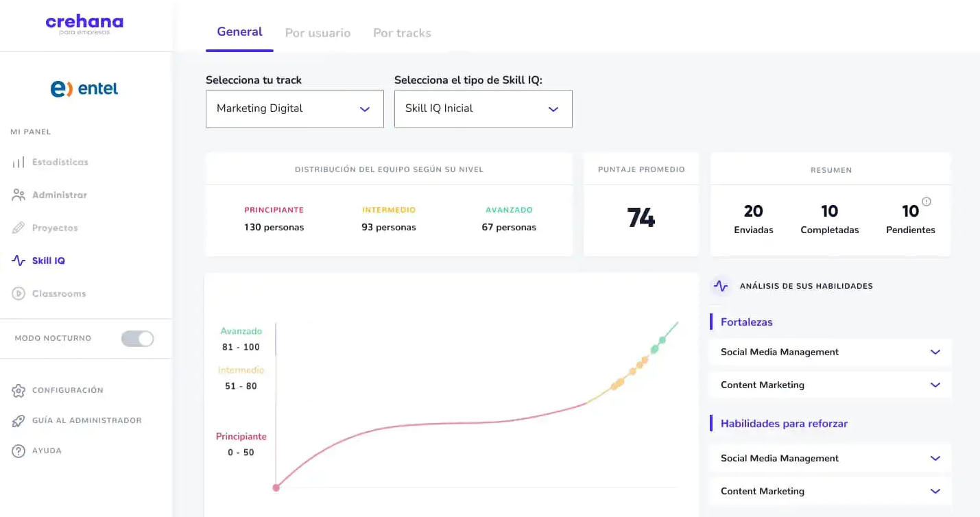
Task: Click the Entel company logo
Action: pyautogui.click(x=84, y=88)
